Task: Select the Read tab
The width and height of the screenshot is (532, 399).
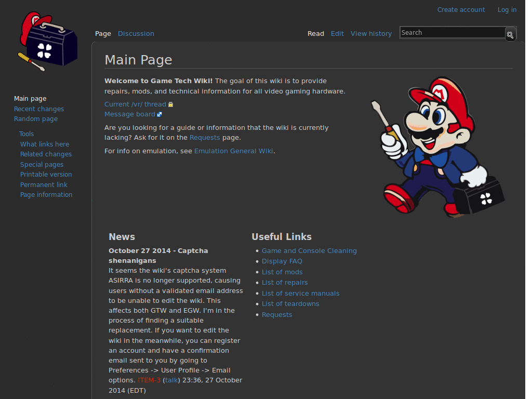Action: click(x=315, y=34)
